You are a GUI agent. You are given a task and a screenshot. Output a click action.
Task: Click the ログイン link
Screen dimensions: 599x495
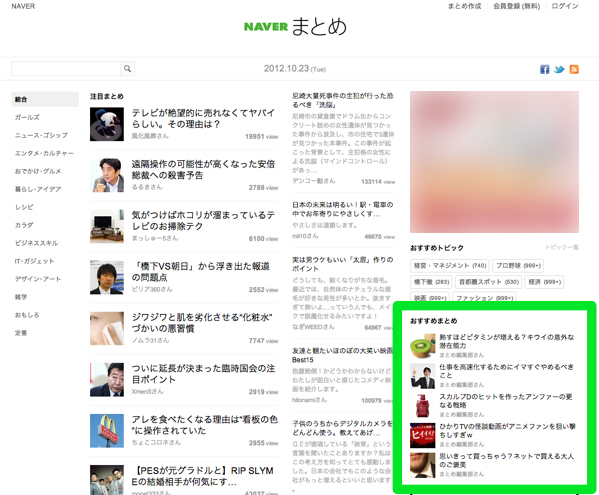click(x=565, y=6)
